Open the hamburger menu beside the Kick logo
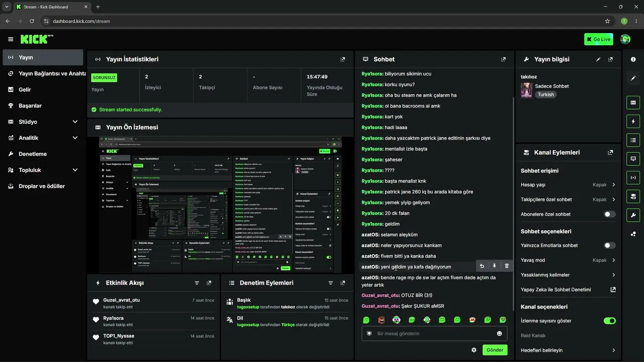The height and width of the screenshot is (362, 644). click(11, 39)
